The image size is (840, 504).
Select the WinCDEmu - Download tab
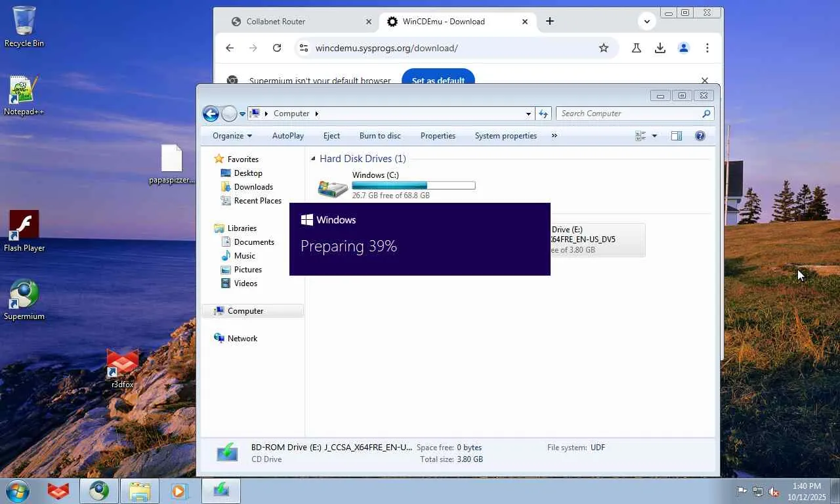tap(457, 22)
